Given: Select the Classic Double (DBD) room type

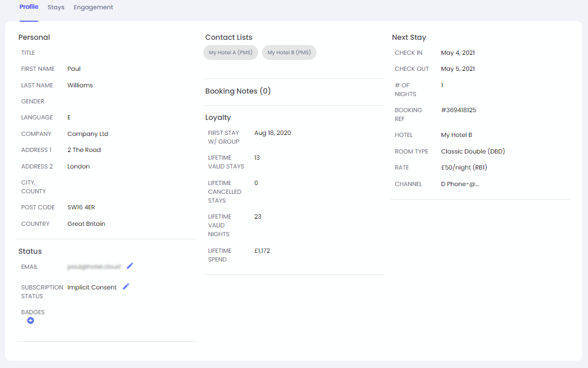Looking at the screenshot, I should tap(473, 151).
